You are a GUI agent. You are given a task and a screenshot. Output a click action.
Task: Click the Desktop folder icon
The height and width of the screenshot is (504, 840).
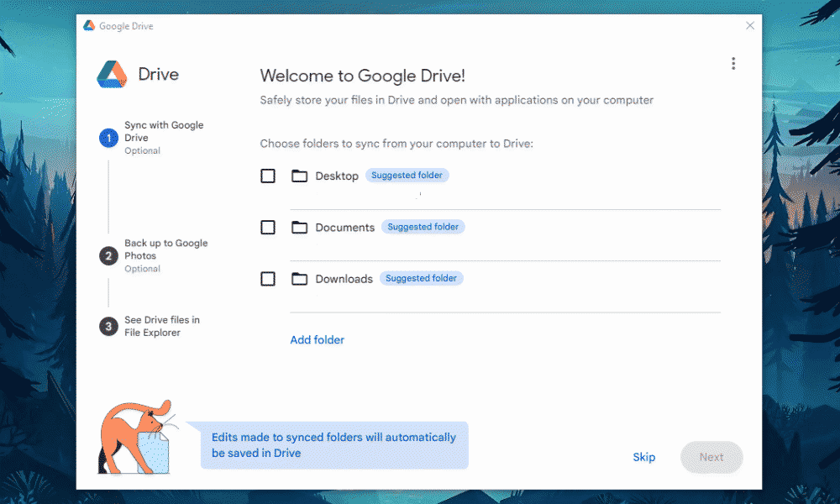point(299,176)
